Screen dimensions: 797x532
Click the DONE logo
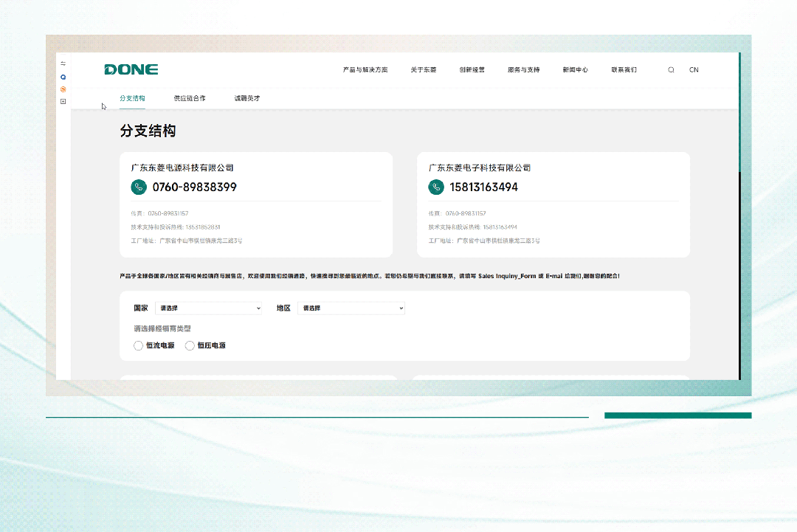click(x=131, y=69)
